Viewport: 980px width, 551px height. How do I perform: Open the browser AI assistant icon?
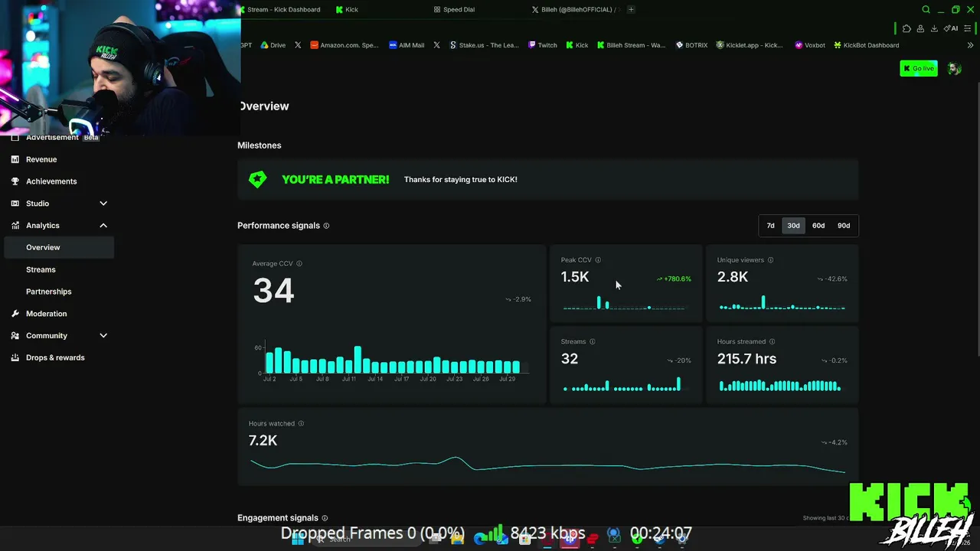click(x=951, y=28)
